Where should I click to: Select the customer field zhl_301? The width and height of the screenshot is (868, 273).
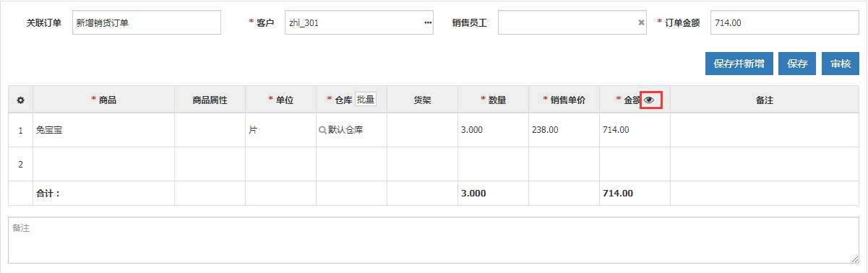358,22
